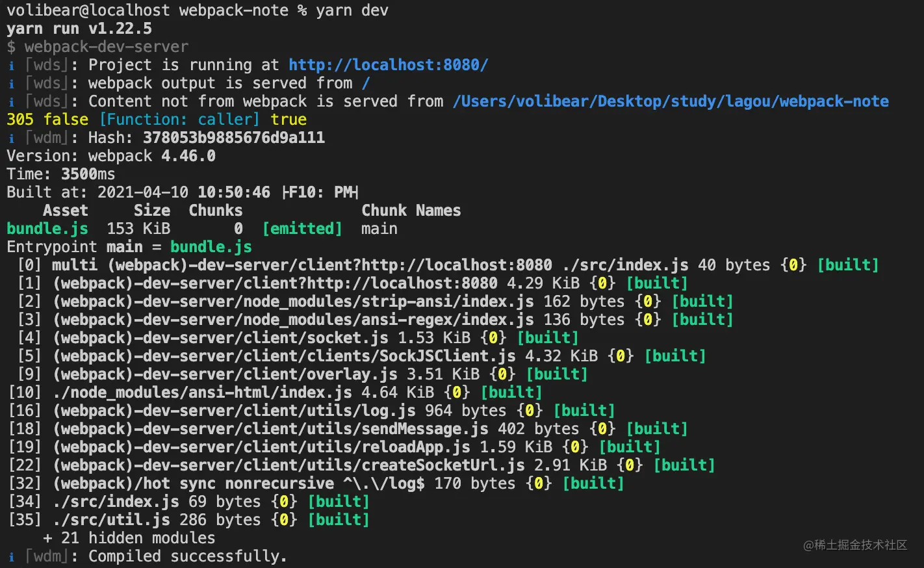The height and width of the screenshot is (568, 924).
Task: Click the "Size" column header
Action: click(x=152, y=211)
